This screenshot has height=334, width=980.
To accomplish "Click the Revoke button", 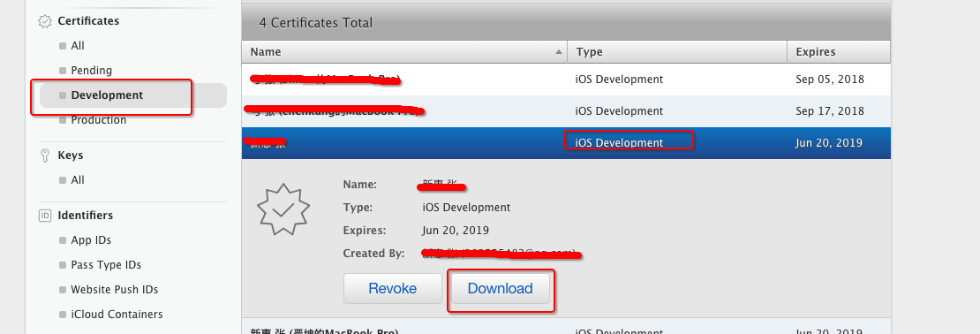I will 393,288.
